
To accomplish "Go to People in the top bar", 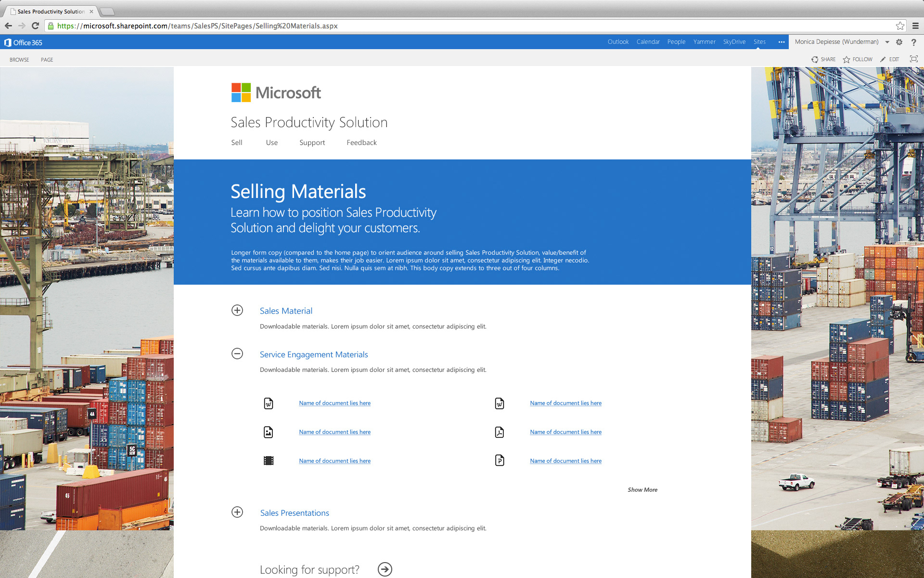I will [x=676, y=42].
